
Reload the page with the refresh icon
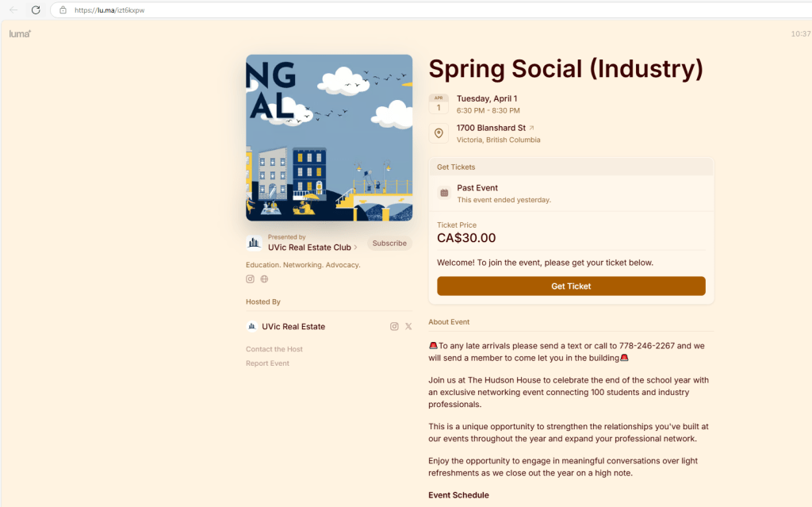(36, 10)
